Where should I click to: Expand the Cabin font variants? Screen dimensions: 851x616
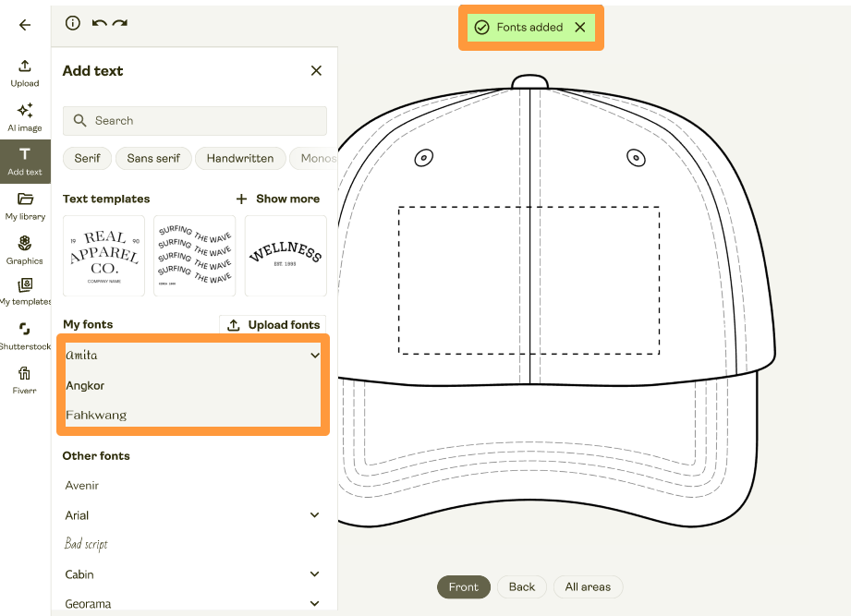click(x=314, y=574)
